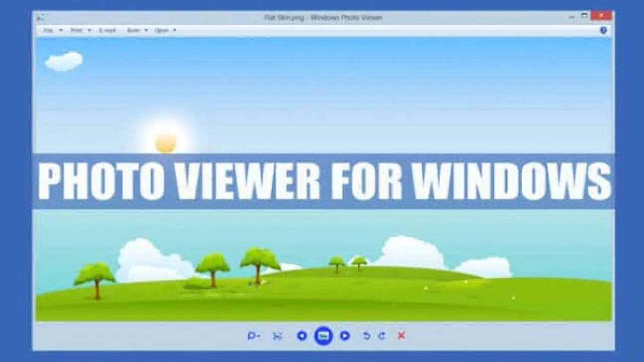Click the Photo Viewer title bar app icon
Viewport: 644px width, 362px height.
pyautogui.click(x=40, y=18)
